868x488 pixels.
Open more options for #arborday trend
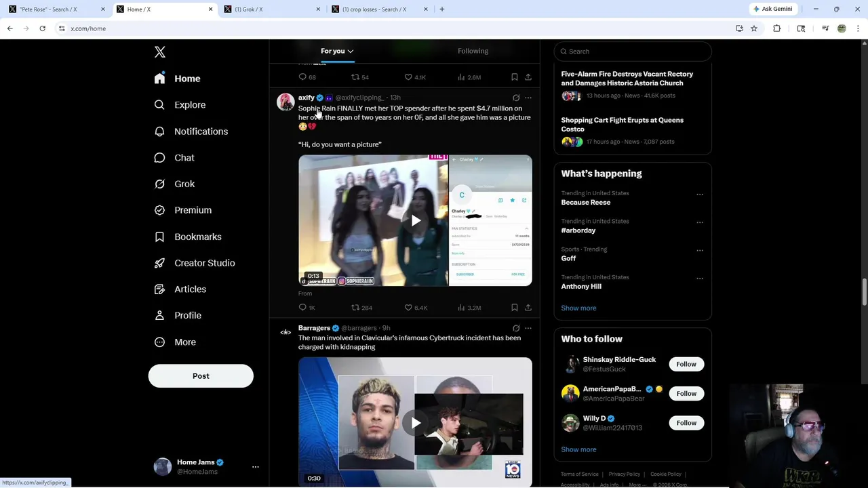click(x=700, y=222)
